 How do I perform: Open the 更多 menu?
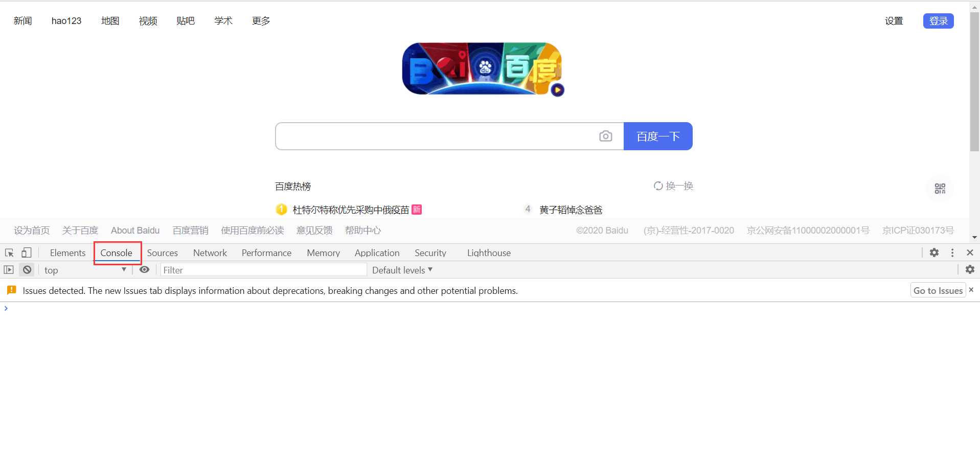[261, 21]
